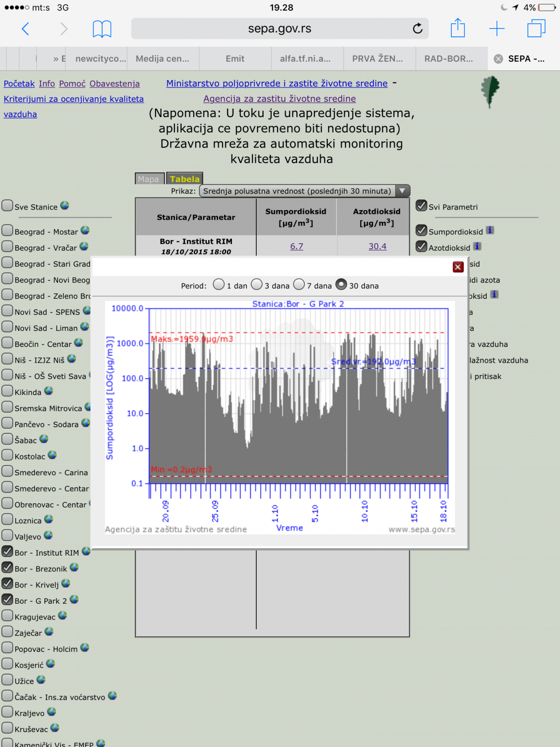The image size is (560, 747).
Task: Open the Obavestenja link
Action: (114, 84)
